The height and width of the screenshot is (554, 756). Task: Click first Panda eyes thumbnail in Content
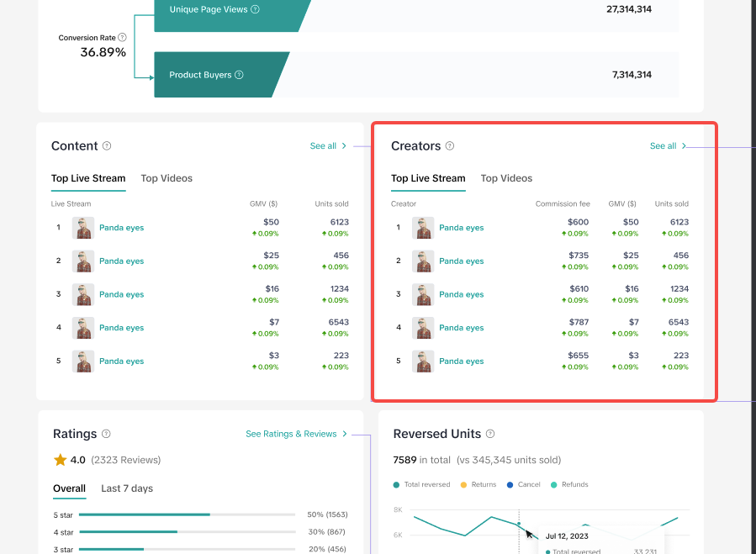[83, 228]
